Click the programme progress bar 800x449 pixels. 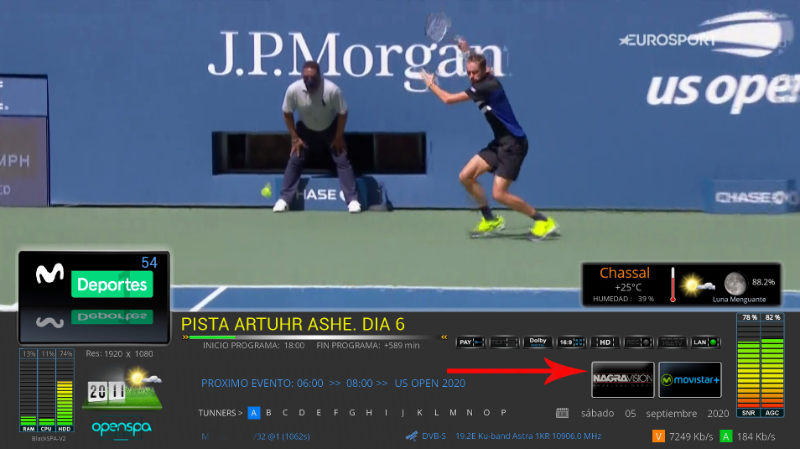[314, 337]
